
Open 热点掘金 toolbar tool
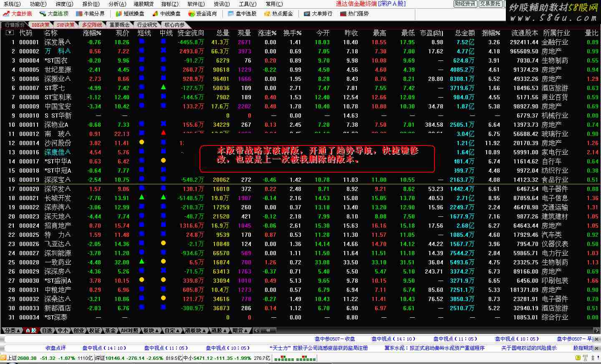coord(278,14)
